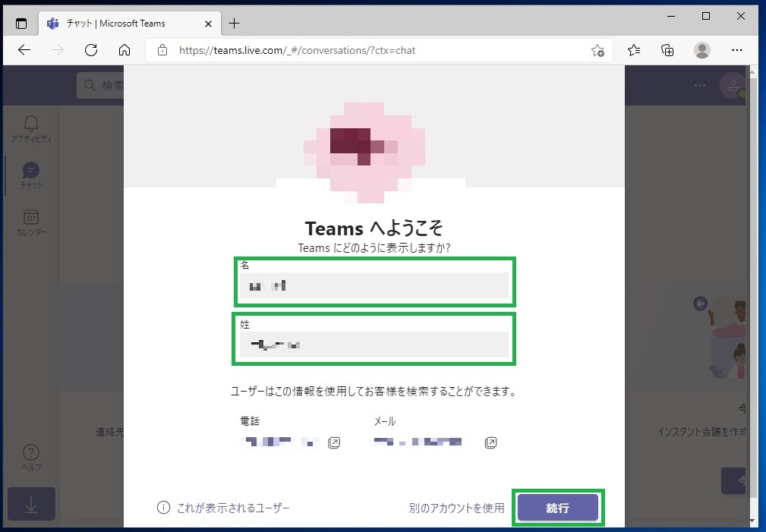
Task: Open the 電話 edit link icon
Action: point(334,442)
